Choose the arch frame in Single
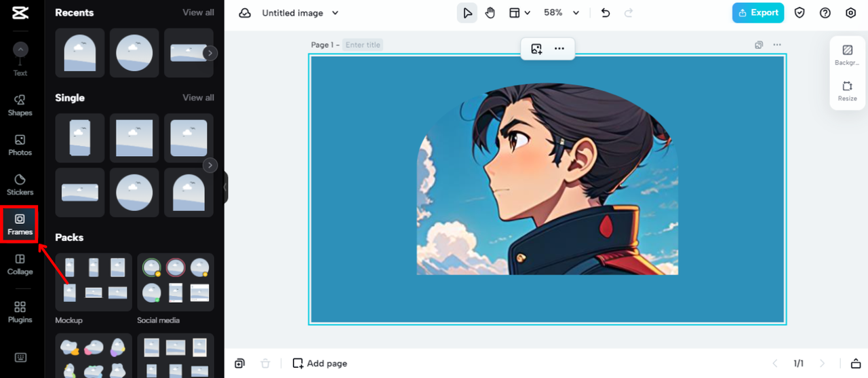Image resolution: width=868 pixels, height=378 pixels. coord(189,193)
